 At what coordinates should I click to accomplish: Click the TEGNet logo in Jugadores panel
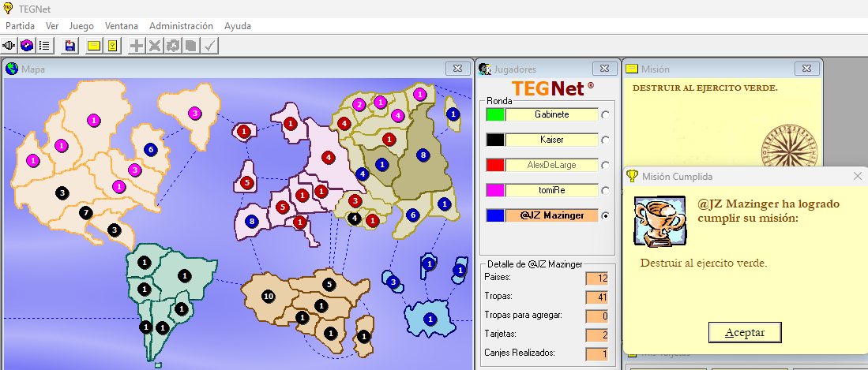coord(552,88)
